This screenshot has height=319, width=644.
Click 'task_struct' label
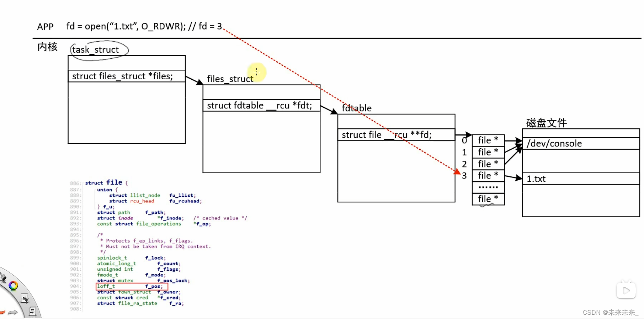click(x=95, y=50)
